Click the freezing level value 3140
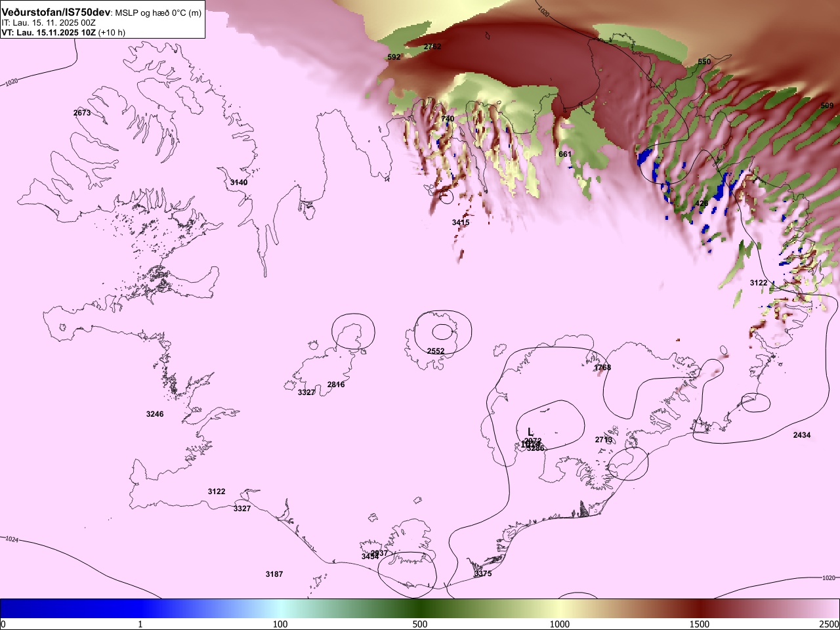This screenshot has height=630, width=840. click(x=239, y=182)
